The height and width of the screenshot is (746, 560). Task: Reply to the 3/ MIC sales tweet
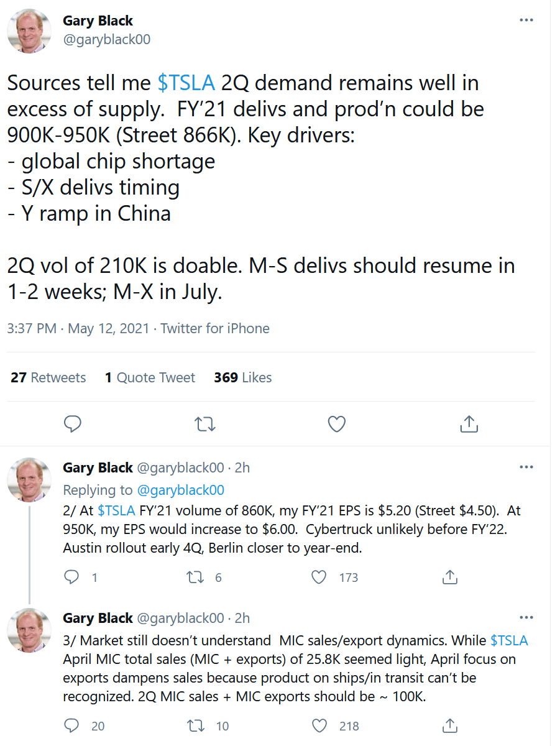click(72, 725)
